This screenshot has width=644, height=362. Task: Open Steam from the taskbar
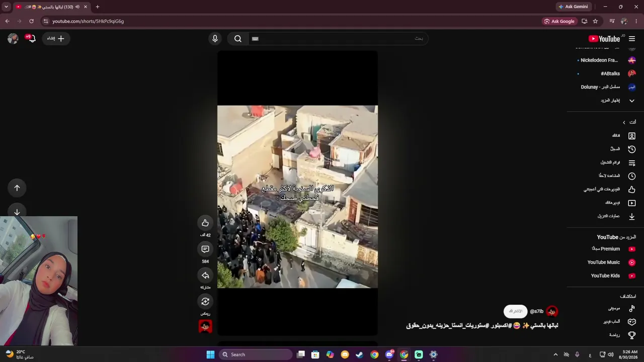(359, 354)
